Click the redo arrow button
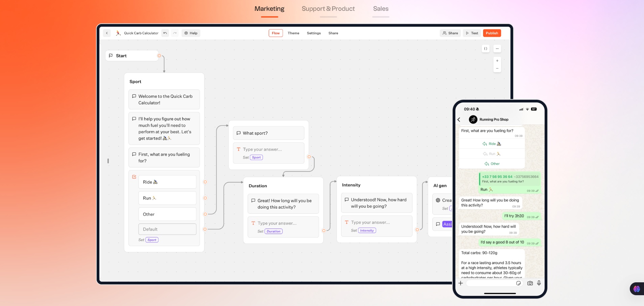 coord(175,33)
